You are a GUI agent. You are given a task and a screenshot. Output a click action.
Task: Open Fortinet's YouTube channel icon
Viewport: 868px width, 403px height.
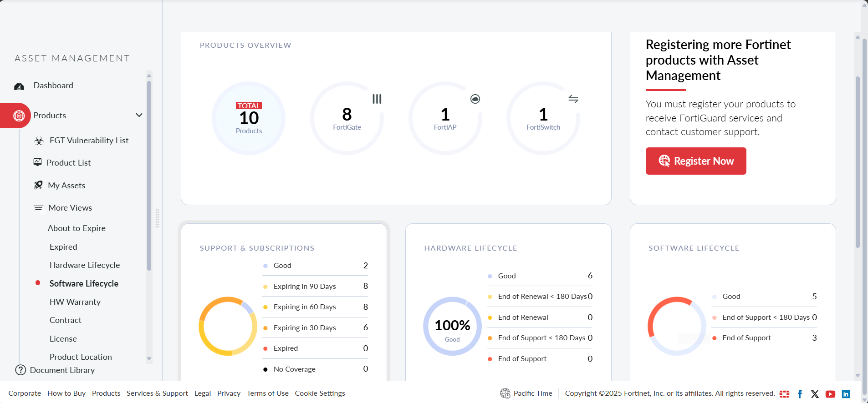click(x=830, y=394)
